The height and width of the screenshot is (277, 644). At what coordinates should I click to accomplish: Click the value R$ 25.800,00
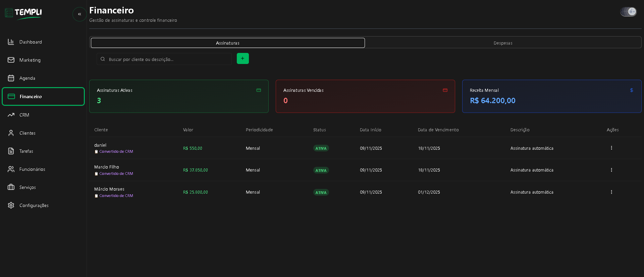[x=196, y=192]
